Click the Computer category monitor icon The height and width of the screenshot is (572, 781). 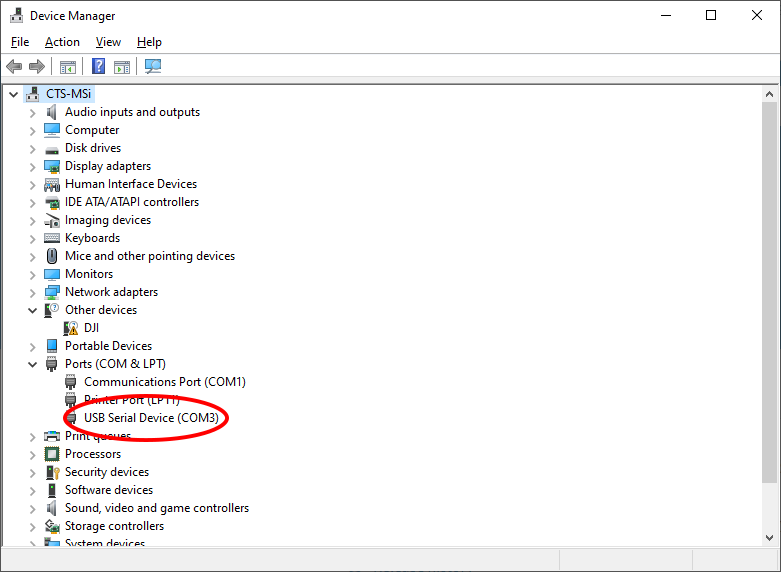52,130
